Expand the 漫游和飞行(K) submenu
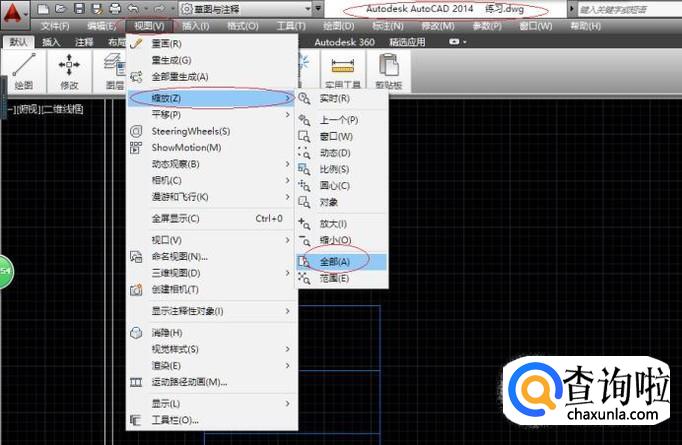 tap(212, 197)
